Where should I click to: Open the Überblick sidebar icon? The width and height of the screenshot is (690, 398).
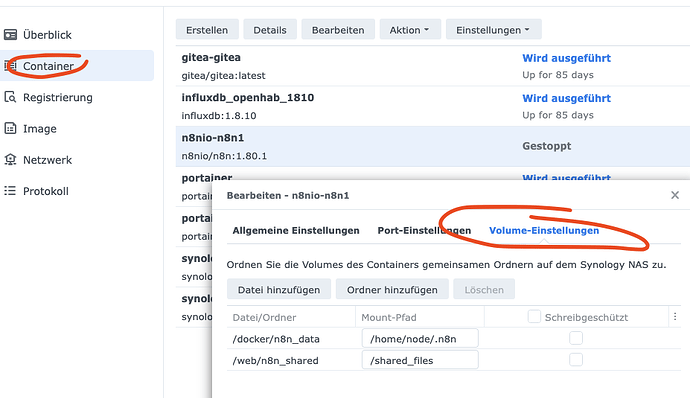tap(11, 35)
